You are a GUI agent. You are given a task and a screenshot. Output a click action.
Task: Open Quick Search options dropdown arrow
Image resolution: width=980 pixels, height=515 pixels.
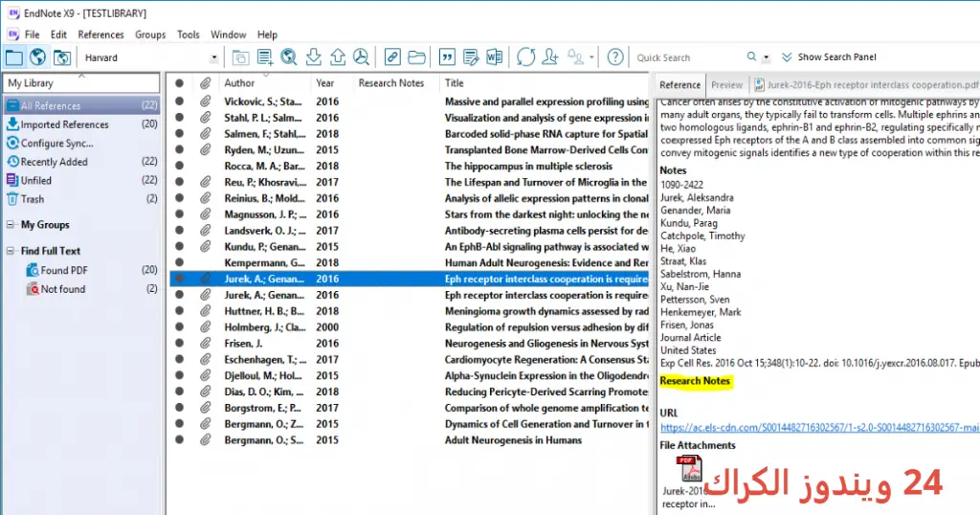point(767,57)
